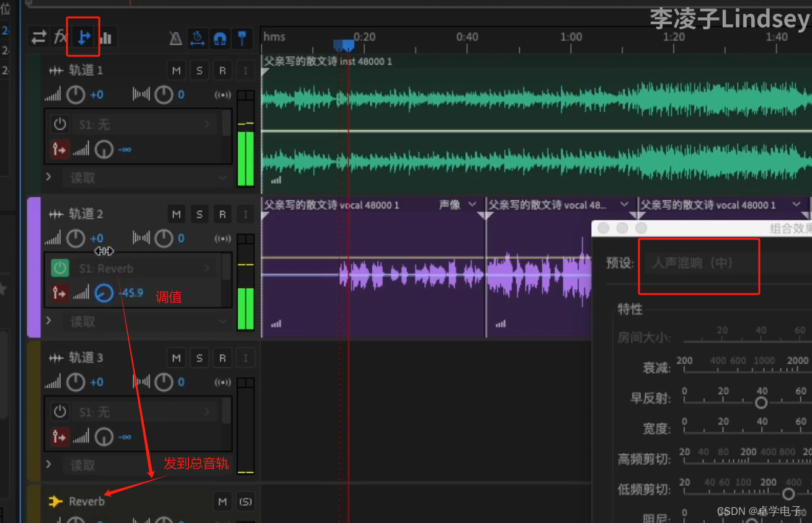Switch track headers to the Sends view

tap(83, 38)
